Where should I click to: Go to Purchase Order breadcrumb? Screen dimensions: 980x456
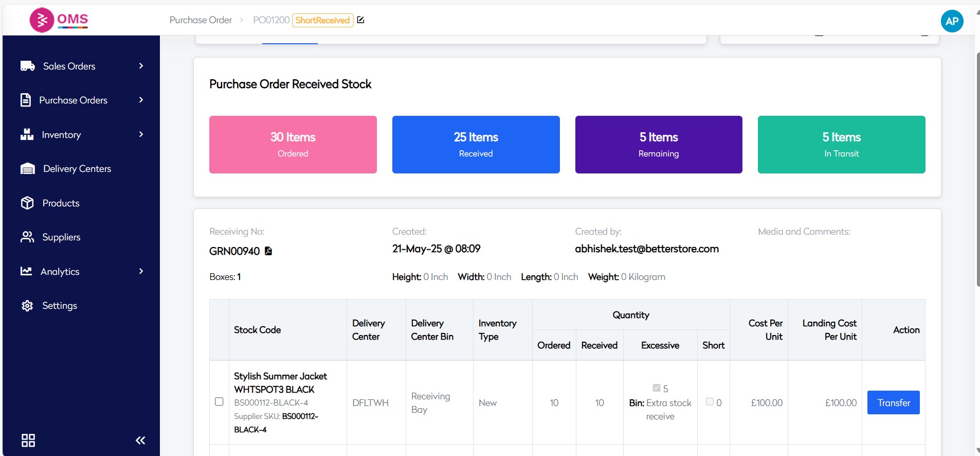[201, 20]
